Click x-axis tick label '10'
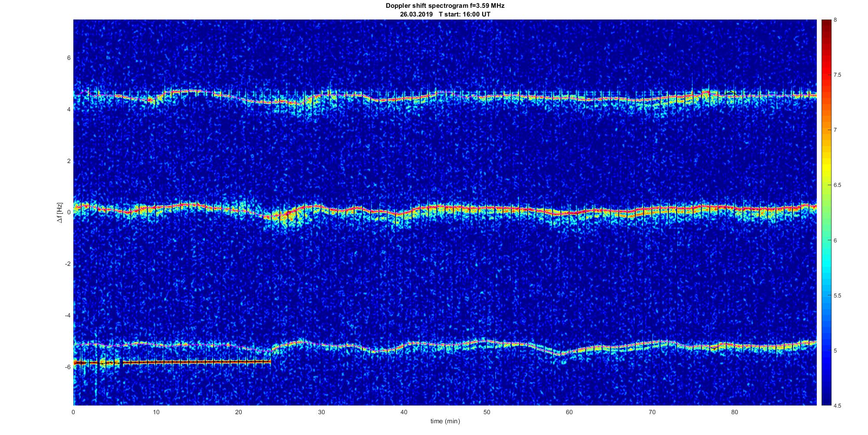The width and height of the screenshot is (868, 435). click(x=156, y=412)
